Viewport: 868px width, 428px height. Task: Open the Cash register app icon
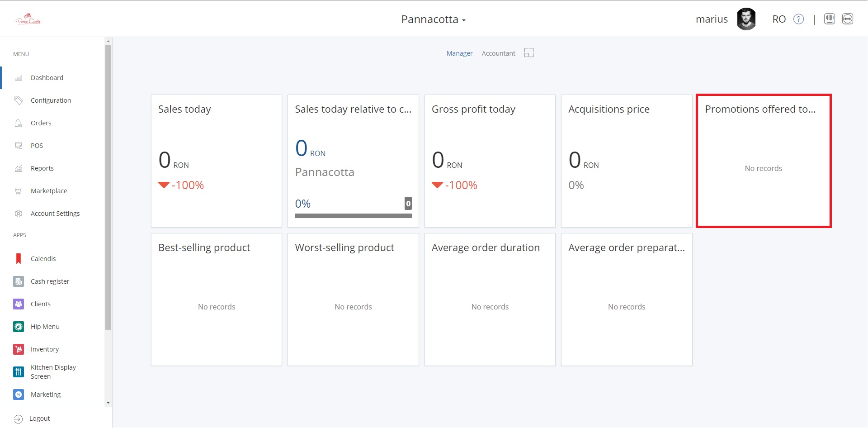[19, 281]
